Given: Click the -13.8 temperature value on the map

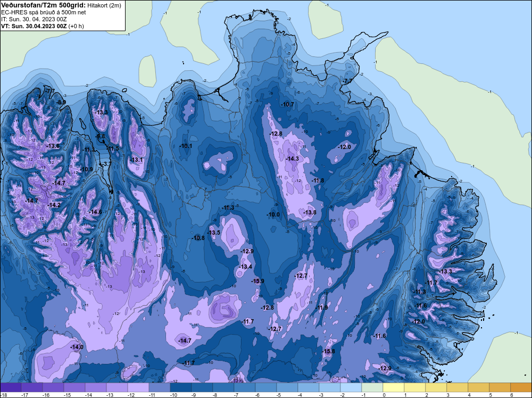Looking at the screenshot, I should coord(310,212).
